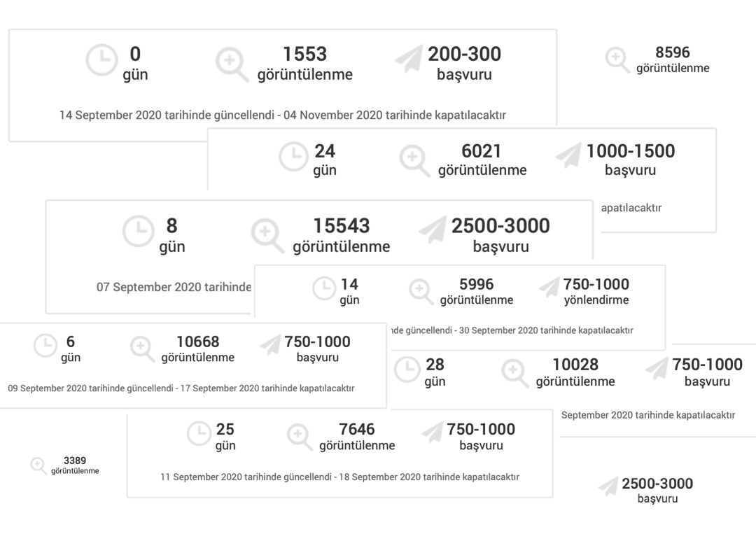The image size is (756, 534).
Task: Select the small magnifier icon beside 3389 görüntülenme
Action: pos(38,465)
